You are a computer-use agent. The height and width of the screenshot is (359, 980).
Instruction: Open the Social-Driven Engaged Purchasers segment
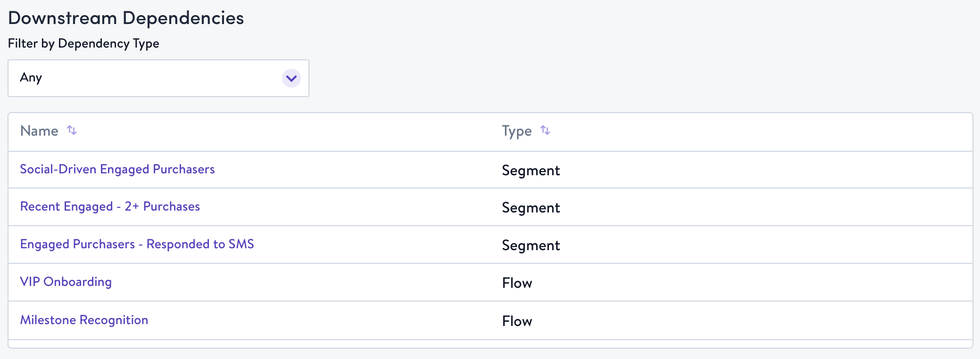pyautogui.click(x=117, y=170)
